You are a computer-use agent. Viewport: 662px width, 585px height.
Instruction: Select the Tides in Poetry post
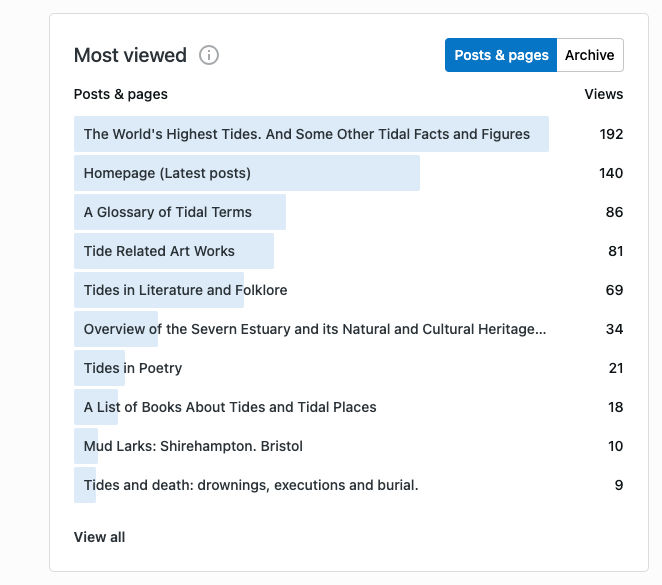tap(133, 368)
